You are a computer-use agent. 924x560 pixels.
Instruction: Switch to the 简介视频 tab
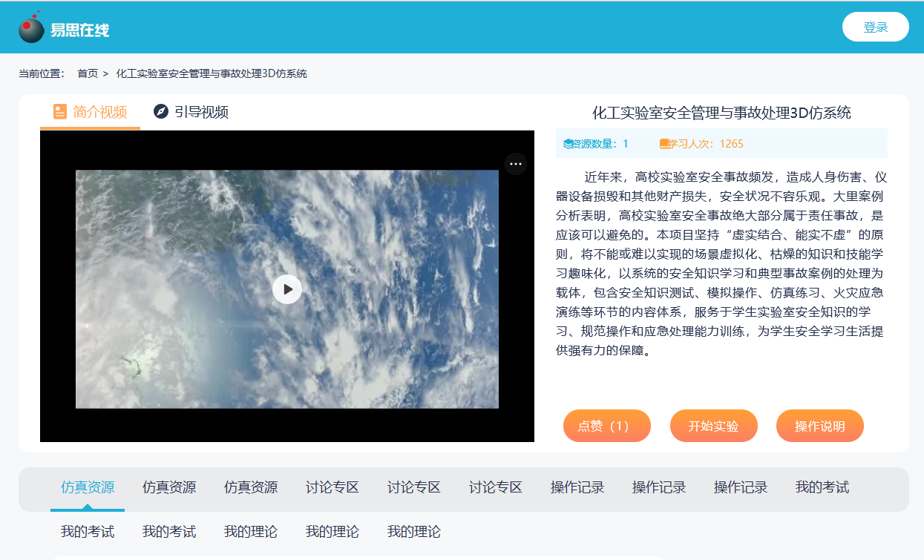pos(90,112)
